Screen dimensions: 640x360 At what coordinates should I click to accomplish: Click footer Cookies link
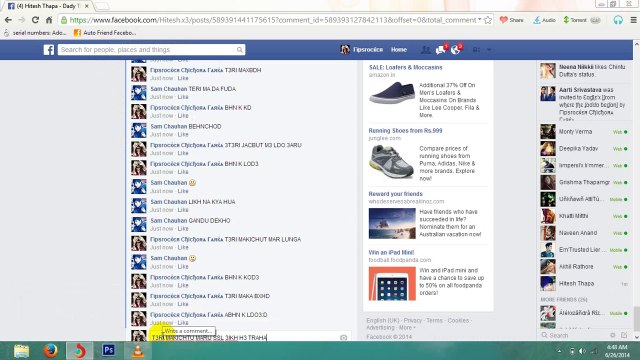pyautogui.click(x=458, y=320)
